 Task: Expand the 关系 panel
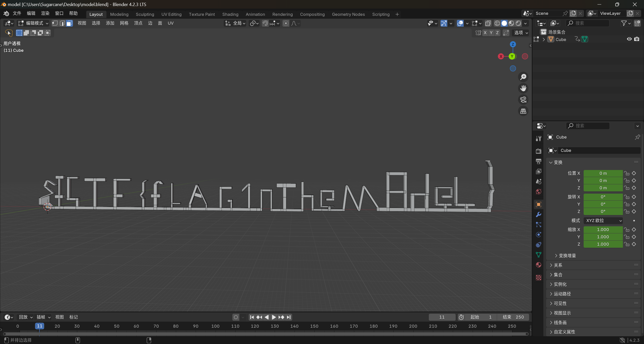(x=558, y=265)
